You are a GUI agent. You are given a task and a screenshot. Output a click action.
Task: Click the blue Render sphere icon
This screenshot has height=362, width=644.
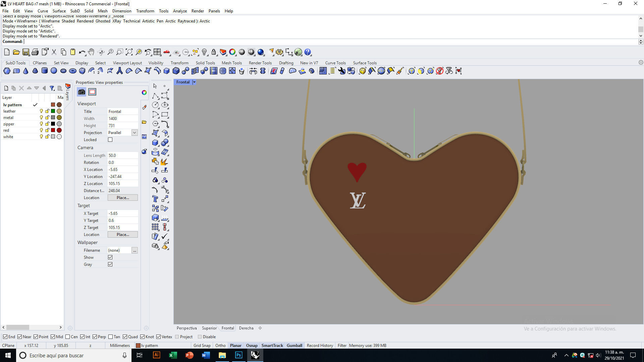coord(261,52)
